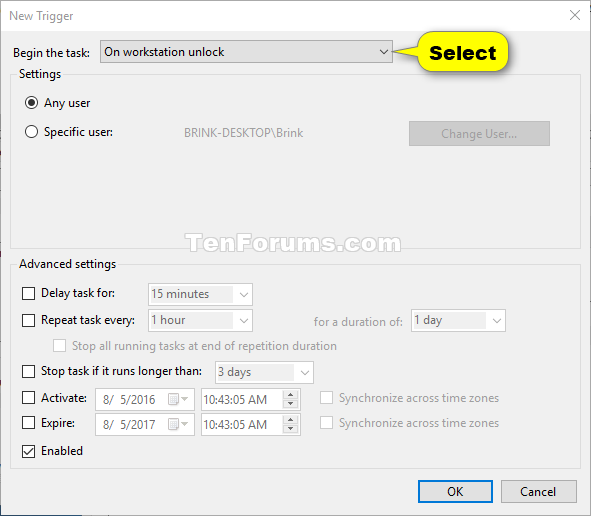Viewport: 591px width, 516px height.
Task: Open the calendar picker for Activate date
Action: click(x=178, y=399)
